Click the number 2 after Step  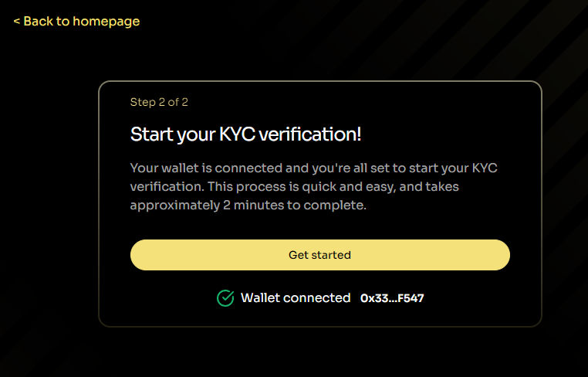point(159,102)
